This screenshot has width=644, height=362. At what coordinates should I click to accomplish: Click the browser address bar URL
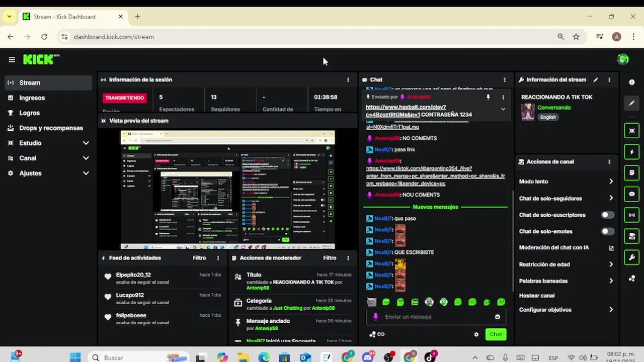[x=114, y=37]
